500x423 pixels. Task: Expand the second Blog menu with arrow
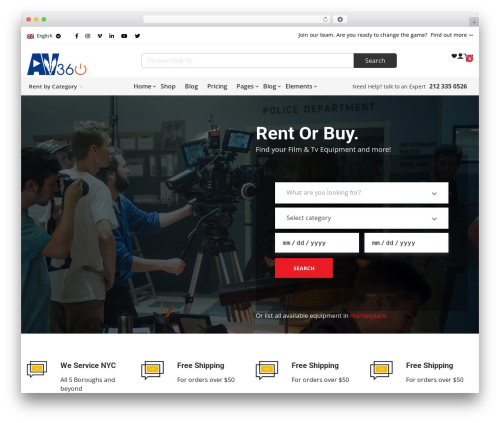coord(272,87)
